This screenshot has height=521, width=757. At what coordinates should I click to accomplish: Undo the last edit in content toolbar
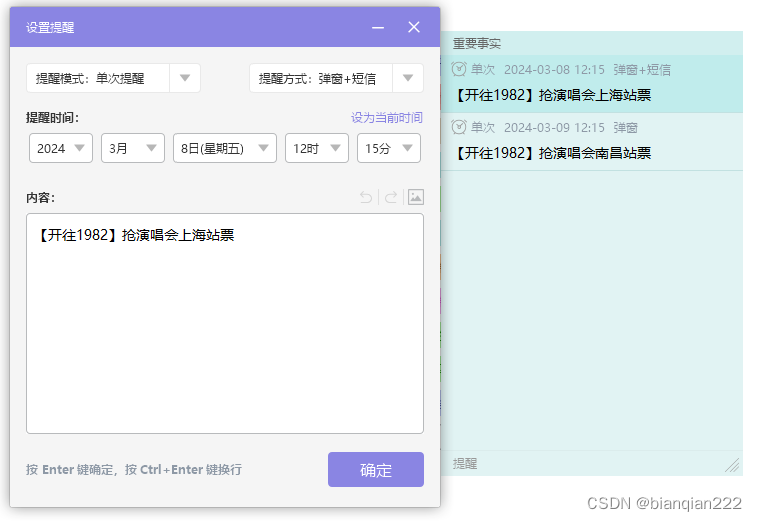coord(366,197)
